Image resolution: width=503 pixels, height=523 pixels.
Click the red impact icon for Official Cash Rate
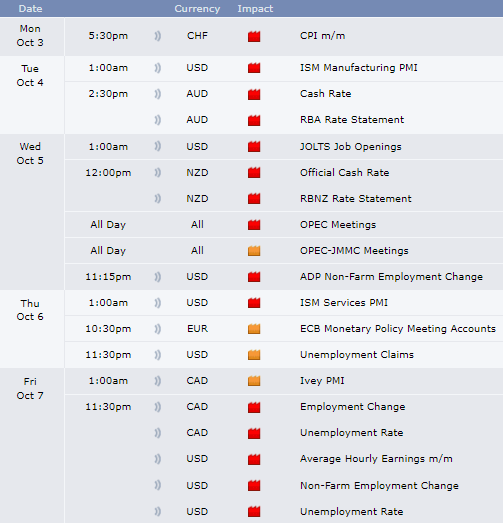click(x=254, y=173)
